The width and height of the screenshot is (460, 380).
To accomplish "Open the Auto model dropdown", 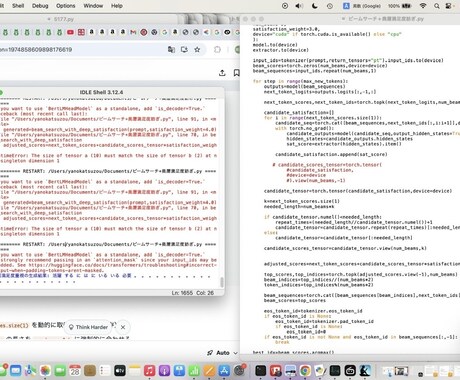I will pos(222,353).
